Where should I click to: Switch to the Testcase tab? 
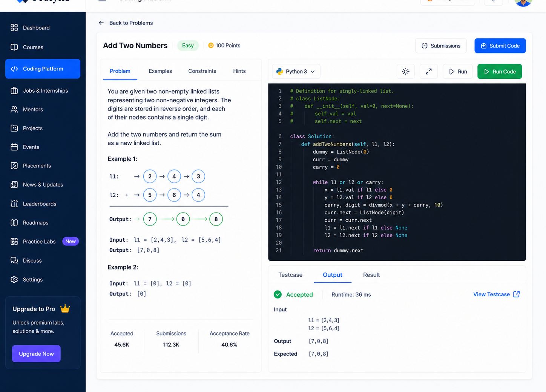click(290, 275)
